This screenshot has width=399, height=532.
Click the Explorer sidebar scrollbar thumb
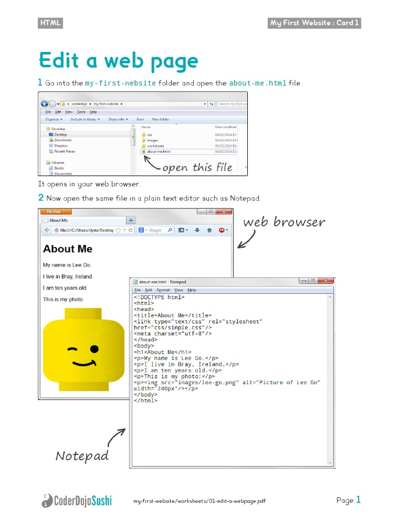133,137
